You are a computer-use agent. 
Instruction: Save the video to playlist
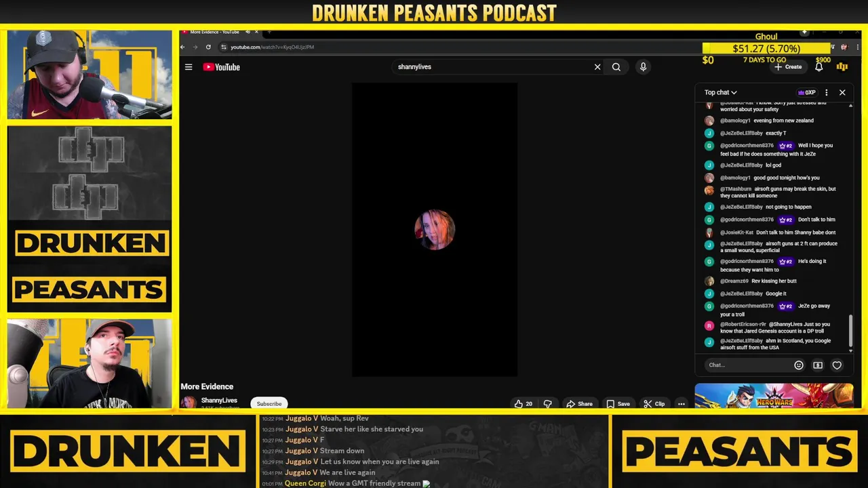(618, 404)
